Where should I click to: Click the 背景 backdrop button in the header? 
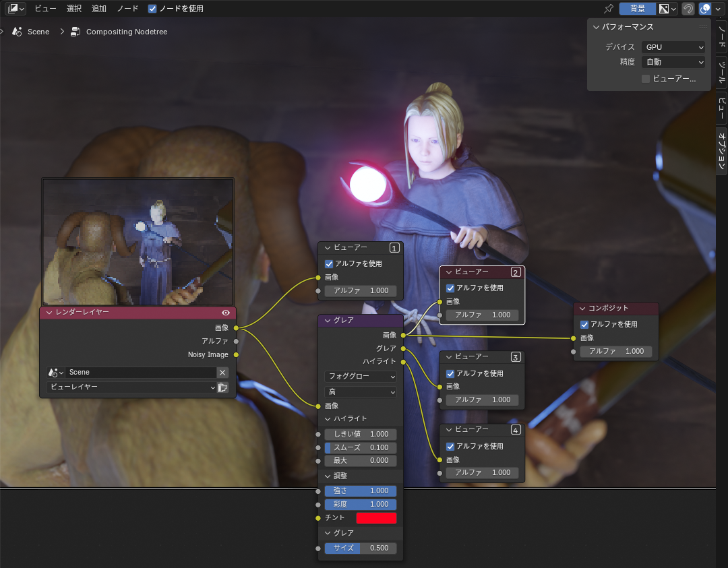[638, 8]
